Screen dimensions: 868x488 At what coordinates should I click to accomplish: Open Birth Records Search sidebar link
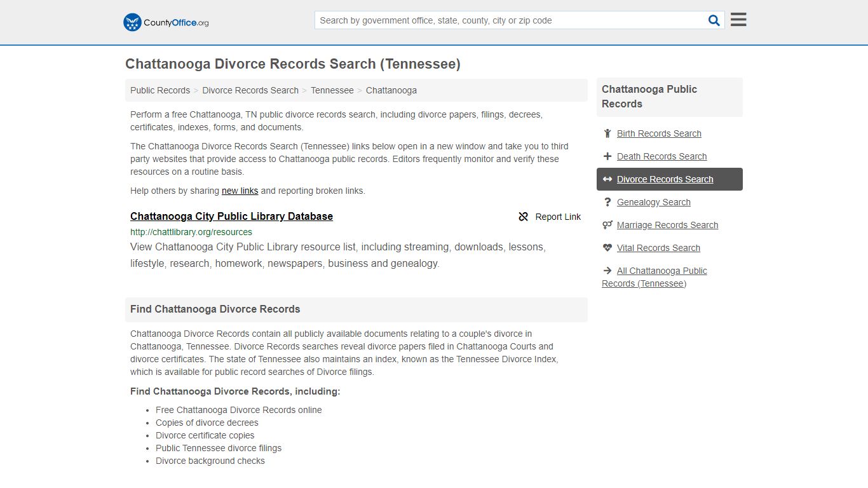click(x=659, y=133)
